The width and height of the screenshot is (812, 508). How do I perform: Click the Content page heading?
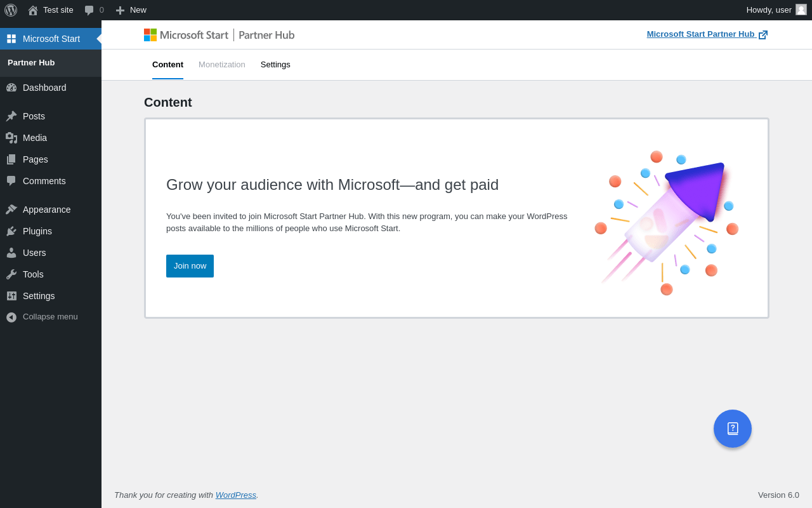[168, 102]
